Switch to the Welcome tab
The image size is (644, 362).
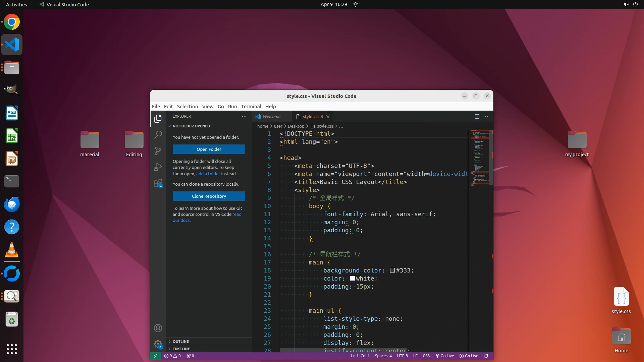tap(271, 117)
